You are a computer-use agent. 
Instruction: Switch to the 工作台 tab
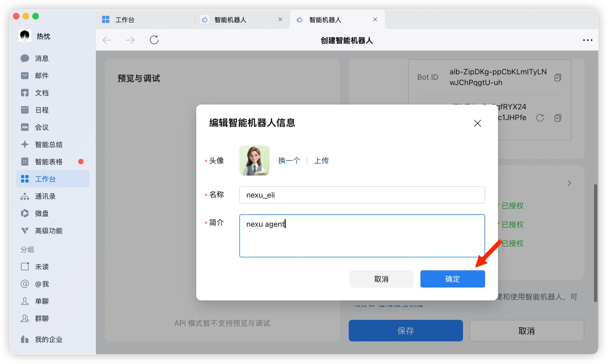point(124,19)
